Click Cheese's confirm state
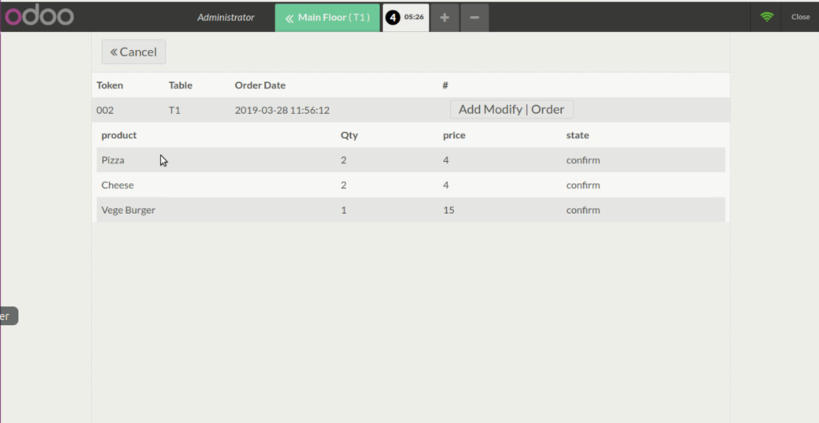The image size is (819, 423). (x=583, y=185)
